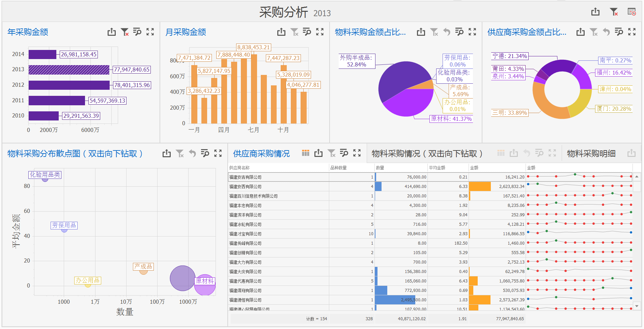Switch to 物料采购明细 tab

coord(591,154)
